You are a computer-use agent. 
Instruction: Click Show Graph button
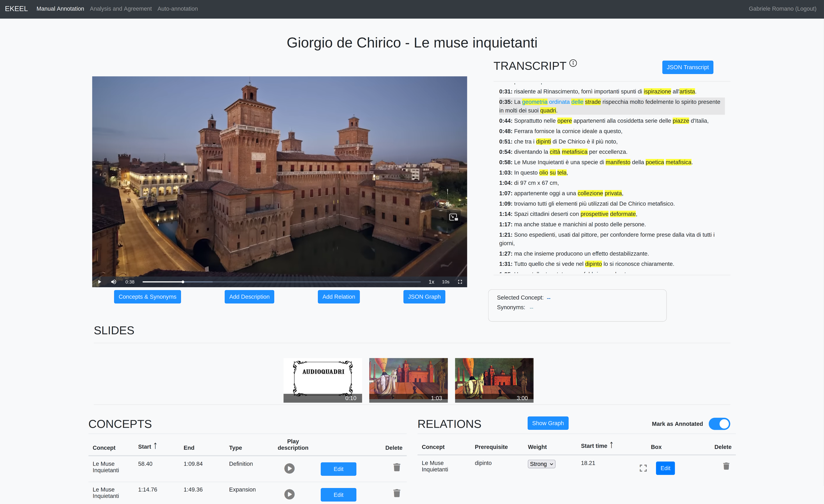pyautogui.click(x=548, y=423)
